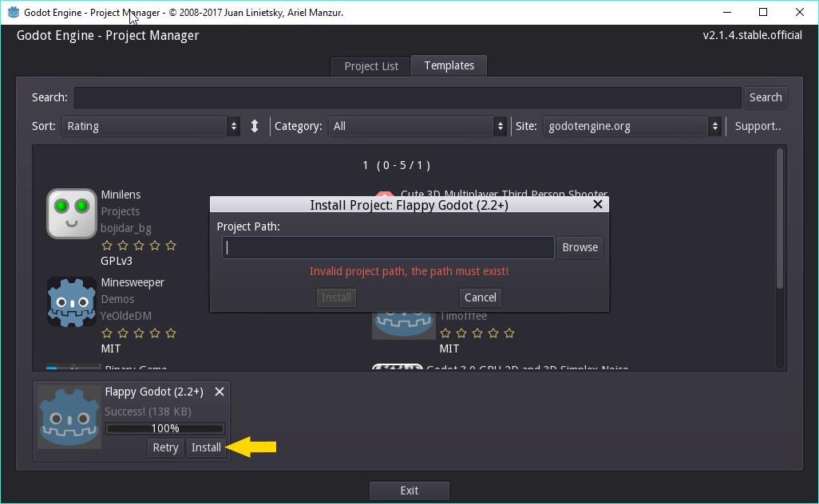Click the MIT license under Timoffee

(x=449, y=348)
